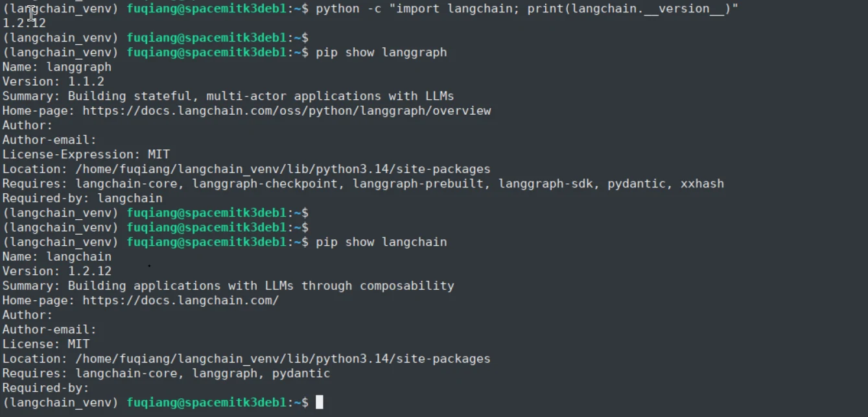This screenshot has width=868, height=417.
Task: Click the python -c import langchain command text
Action: [527, 8]
